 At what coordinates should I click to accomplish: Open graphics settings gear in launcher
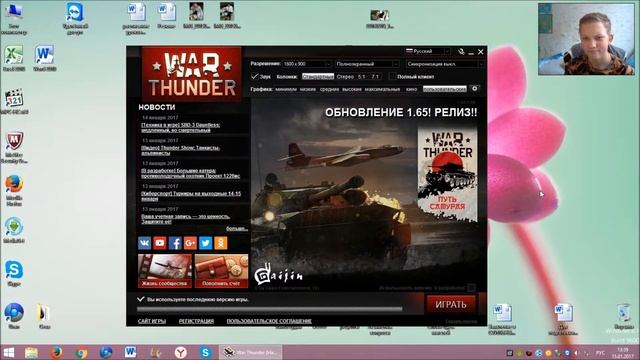pos(474,89)
